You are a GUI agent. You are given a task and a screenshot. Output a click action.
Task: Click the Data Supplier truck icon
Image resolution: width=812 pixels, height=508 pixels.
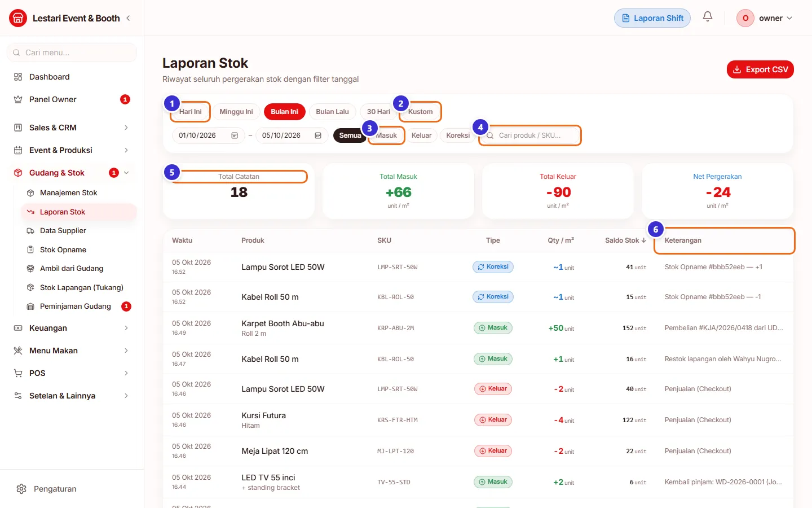(30, 231)
